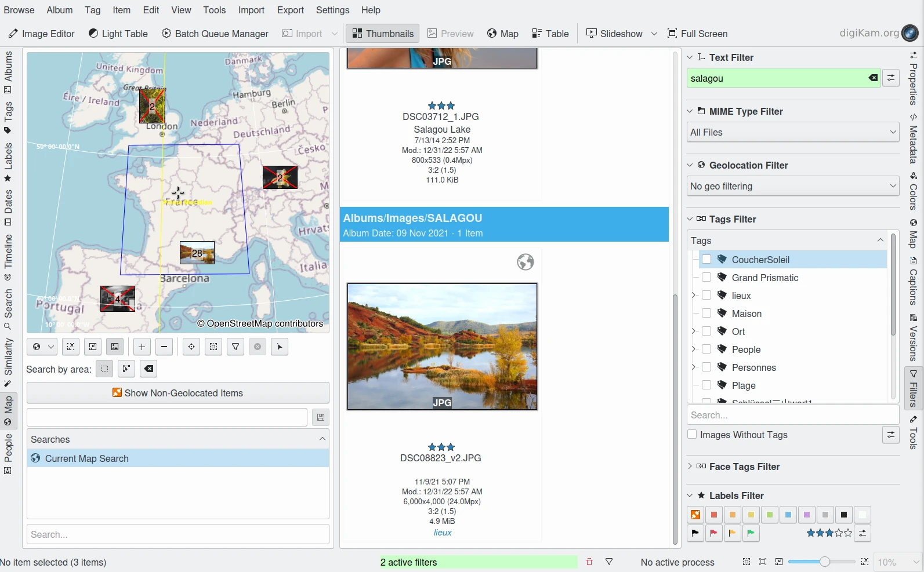924x572 pixels.
Task: Tick the Plage tag checkbox
Action: pyautogui.click(x=706, y=385)
